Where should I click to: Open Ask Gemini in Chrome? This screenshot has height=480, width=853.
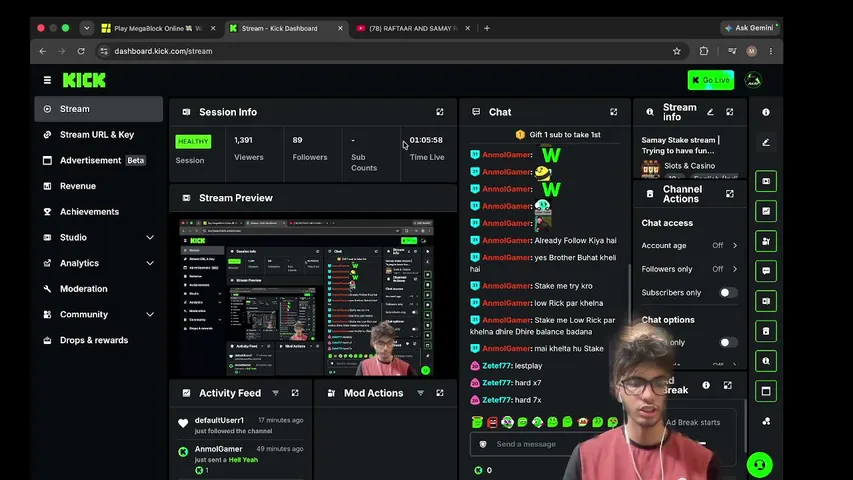750,28
